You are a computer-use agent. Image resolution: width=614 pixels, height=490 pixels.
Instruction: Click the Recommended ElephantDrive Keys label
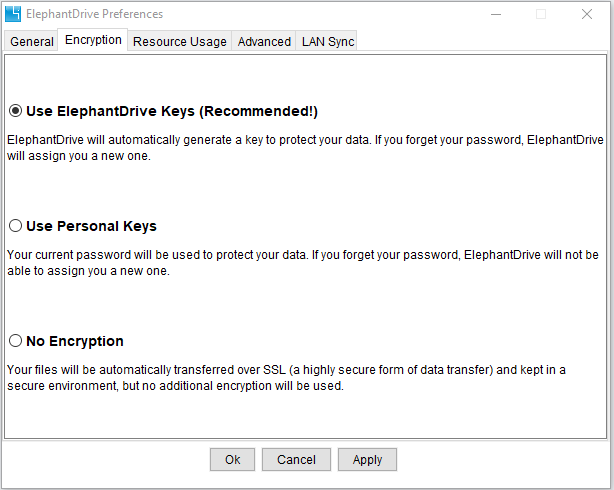coord(172,111)
